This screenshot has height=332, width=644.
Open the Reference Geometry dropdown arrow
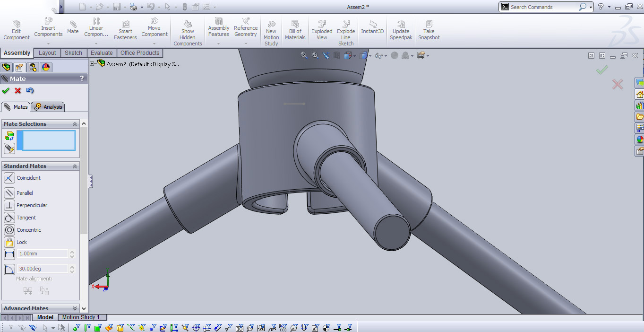pos(246,44)
